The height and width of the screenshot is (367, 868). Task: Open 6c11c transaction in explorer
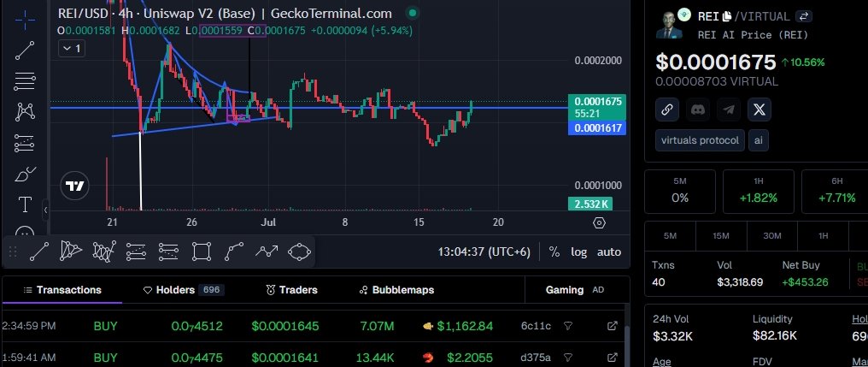(x=613, y=326)
